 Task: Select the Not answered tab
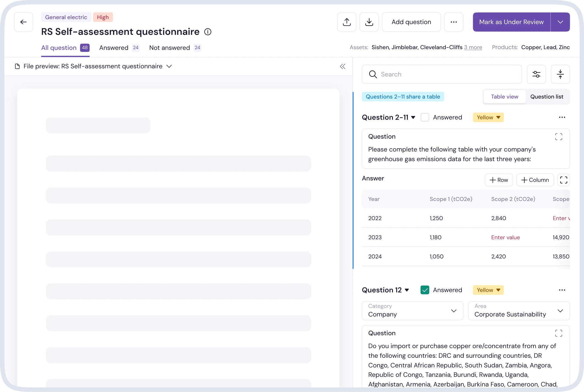click(175, 48)
